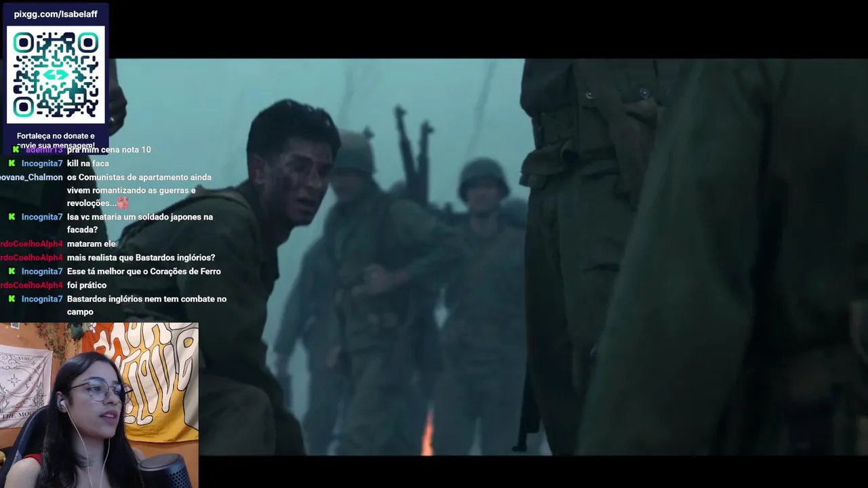Image resolution: width=868 pixels, height=488 pixels.
Task: Select CoelhoAlph4 username beside 'foi prático'
Action: click(x=31, y=285)
